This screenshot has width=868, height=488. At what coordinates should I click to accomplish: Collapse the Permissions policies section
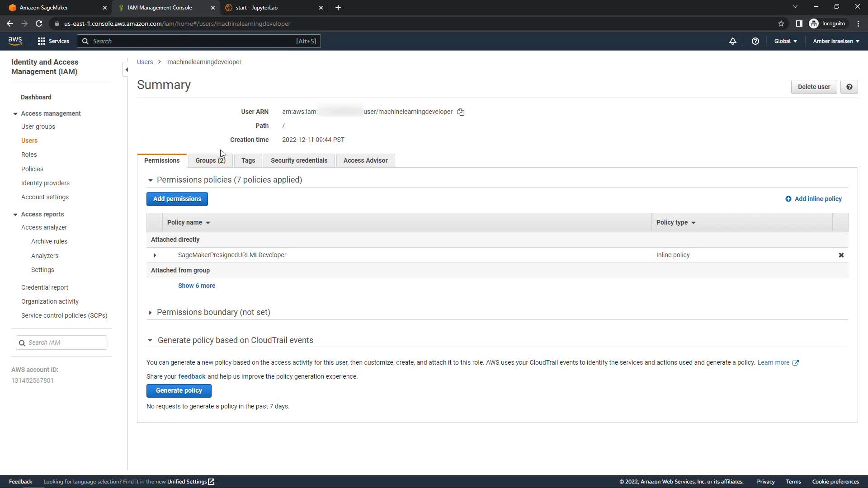tap(151, 180)
